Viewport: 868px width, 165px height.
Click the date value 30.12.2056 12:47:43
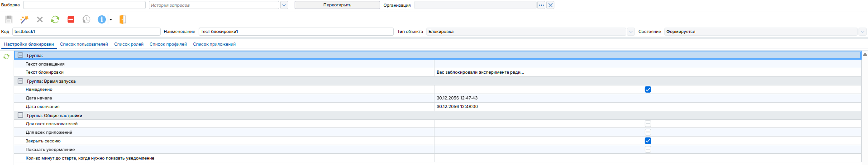457,98
